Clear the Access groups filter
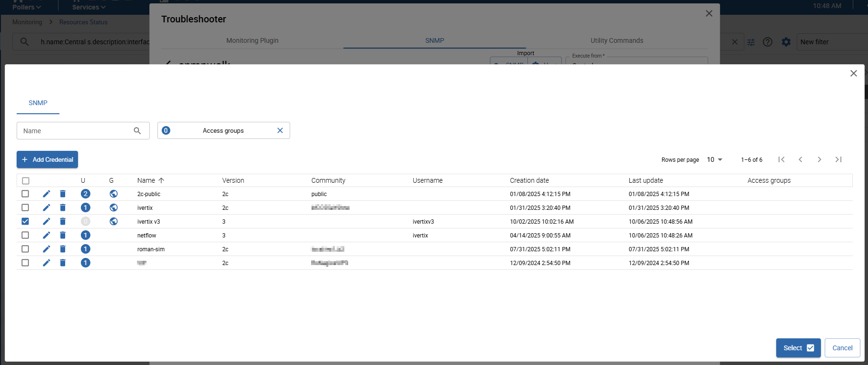 point(280,130)
